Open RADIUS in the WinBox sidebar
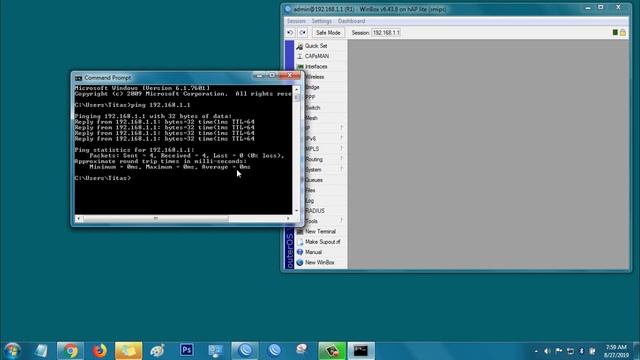640x360 pixels. [x=315, y=211]
